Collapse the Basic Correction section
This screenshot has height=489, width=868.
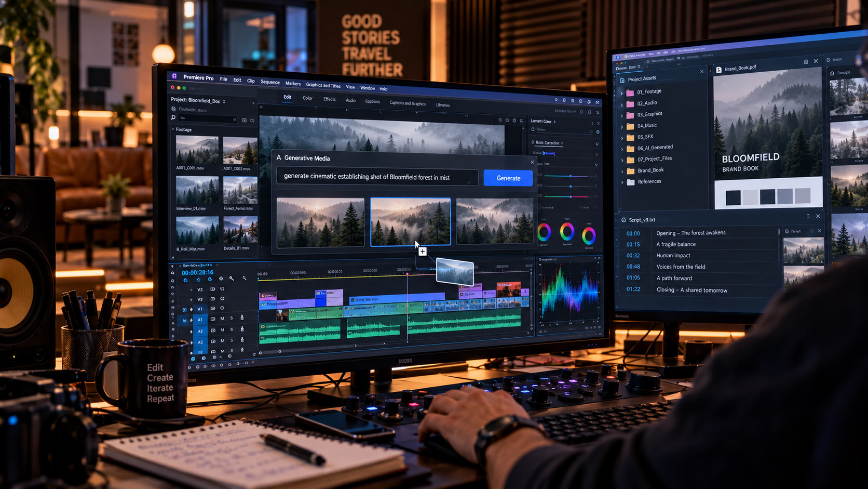[597, 144]
